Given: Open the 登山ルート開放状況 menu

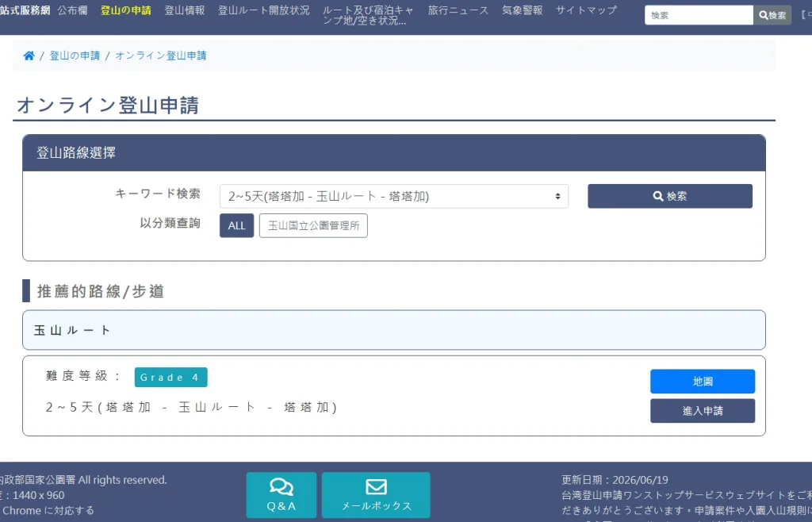Looking at the screenshot, I should tap(263, 10).
